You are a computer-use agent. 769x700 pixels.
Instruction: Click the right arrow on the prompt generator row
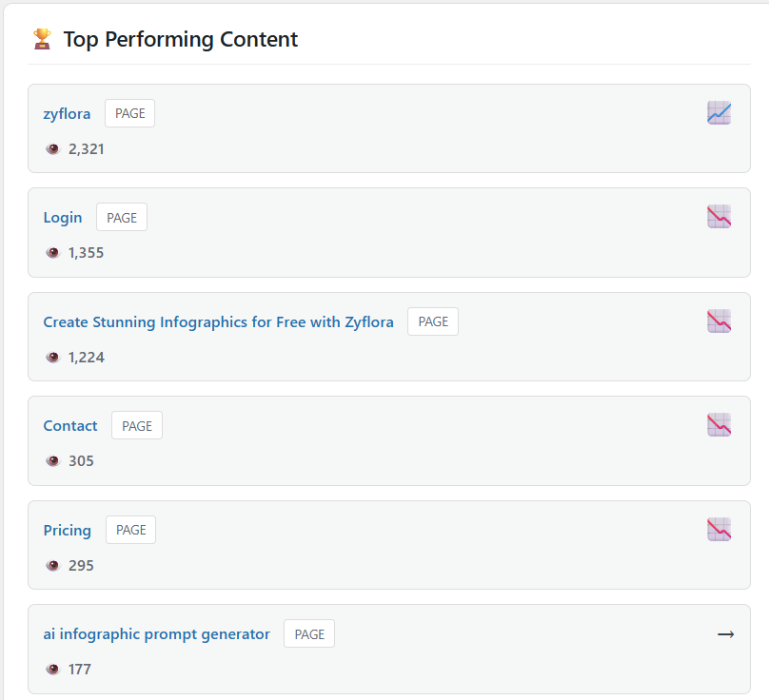[x=726, y=633]
